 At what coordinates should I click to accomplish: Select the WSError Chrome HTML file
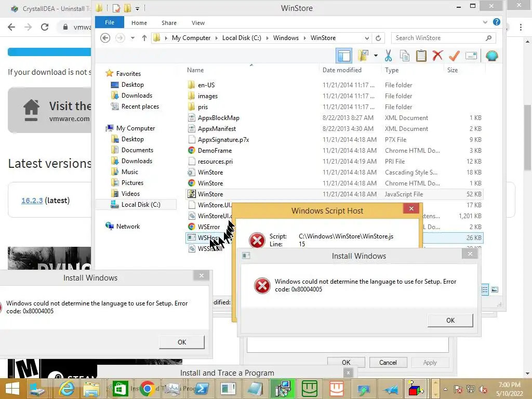(209, 227)
